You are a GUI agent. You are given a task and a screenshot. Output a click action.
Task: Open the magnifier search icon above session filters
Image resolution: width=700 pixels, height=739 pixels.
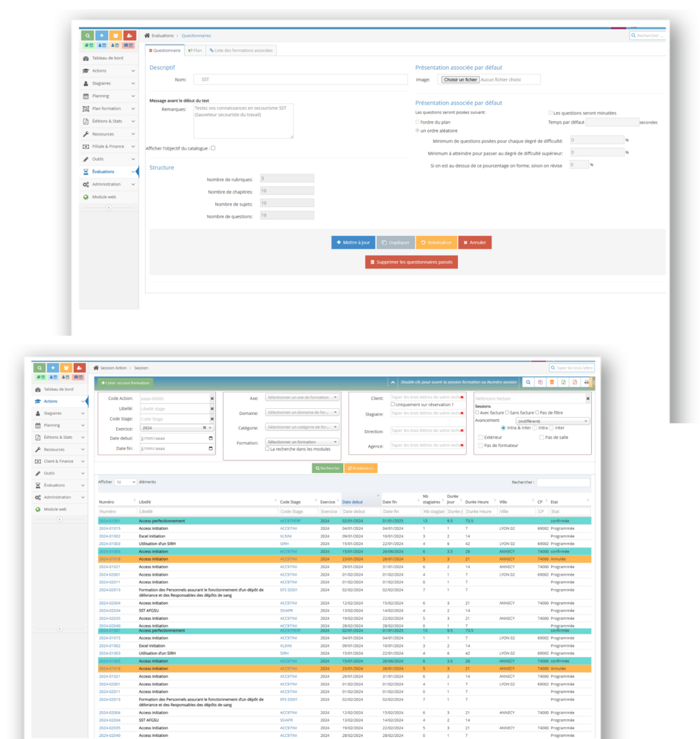coord(528,382)
